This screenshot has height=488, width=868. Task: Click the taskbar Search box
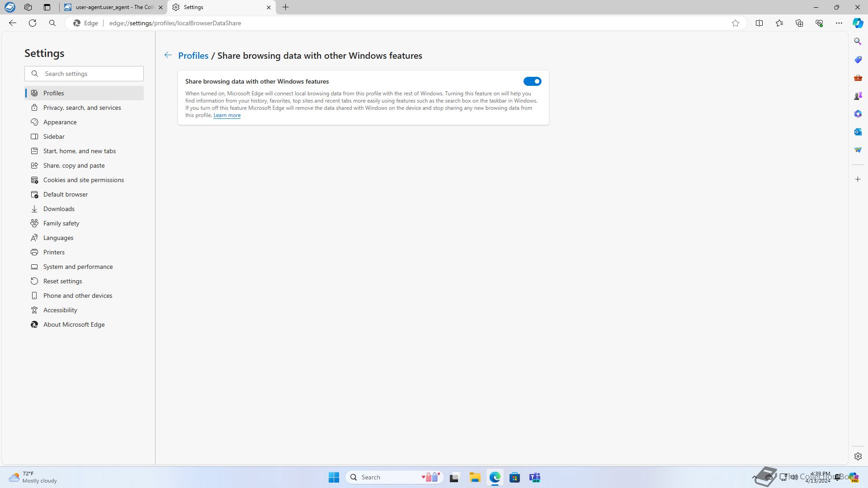(395, 477)
